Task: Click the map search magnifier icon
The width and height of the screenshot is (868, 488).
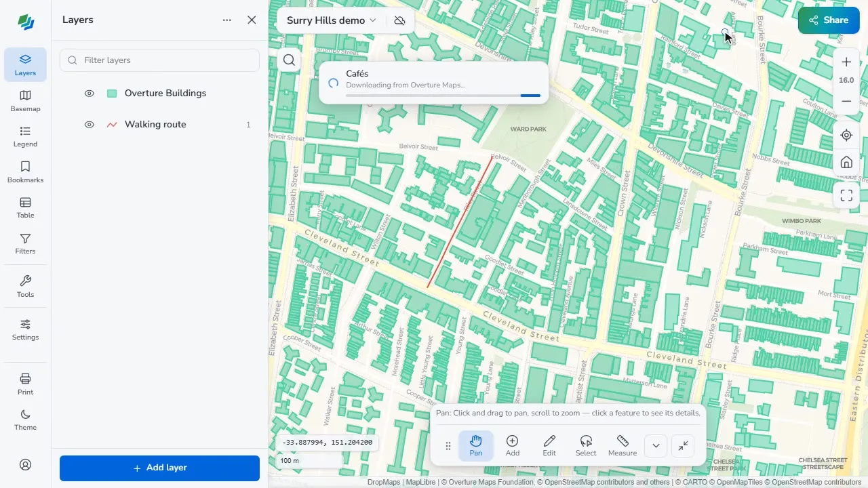Action: pos(290,60)
